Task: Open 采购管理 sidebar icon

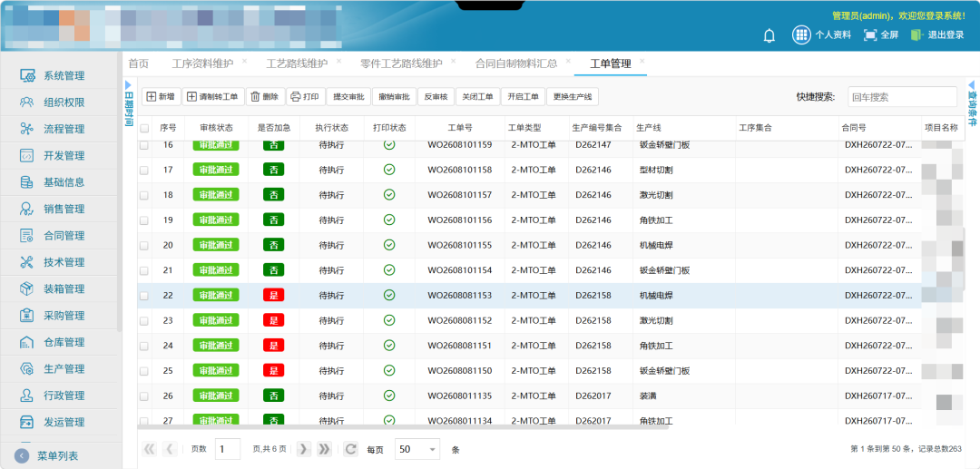Action: point(27,316)
